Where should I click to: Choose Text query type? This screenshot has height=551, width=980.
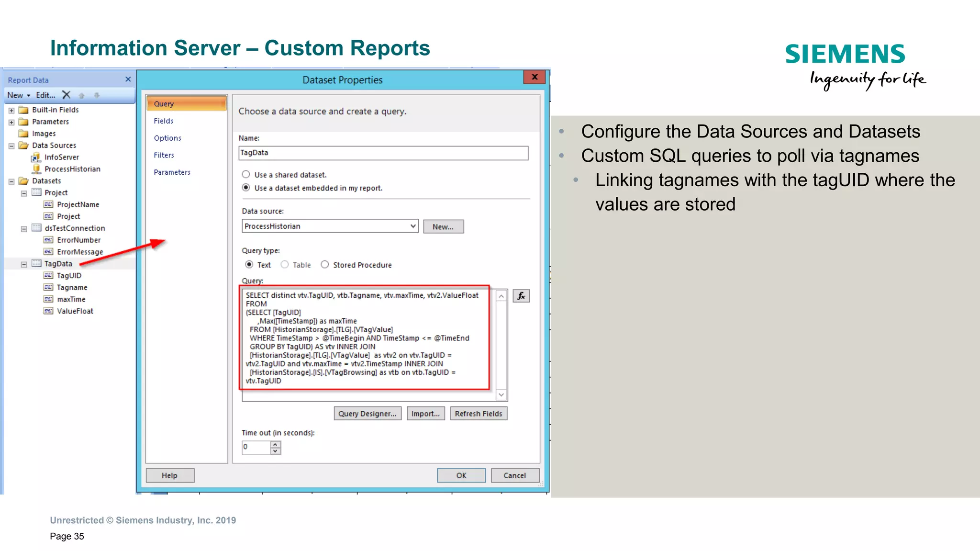click(x=249, y=265)
